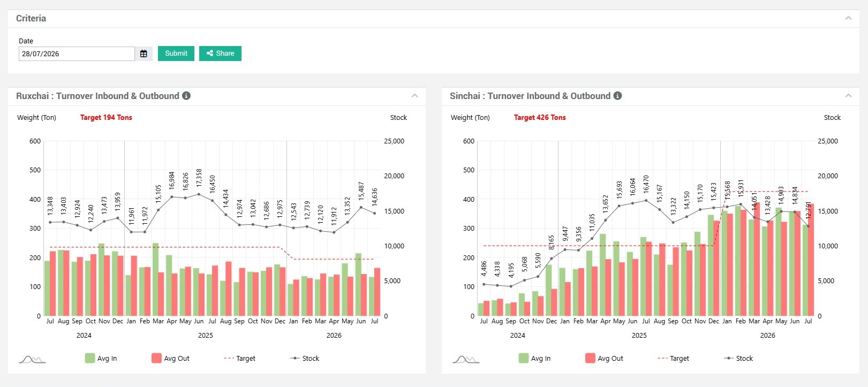Screen dimensions: 868x387
Task: Open info icon beside Ruxchai Turnover title
Action: click(186, 96)
